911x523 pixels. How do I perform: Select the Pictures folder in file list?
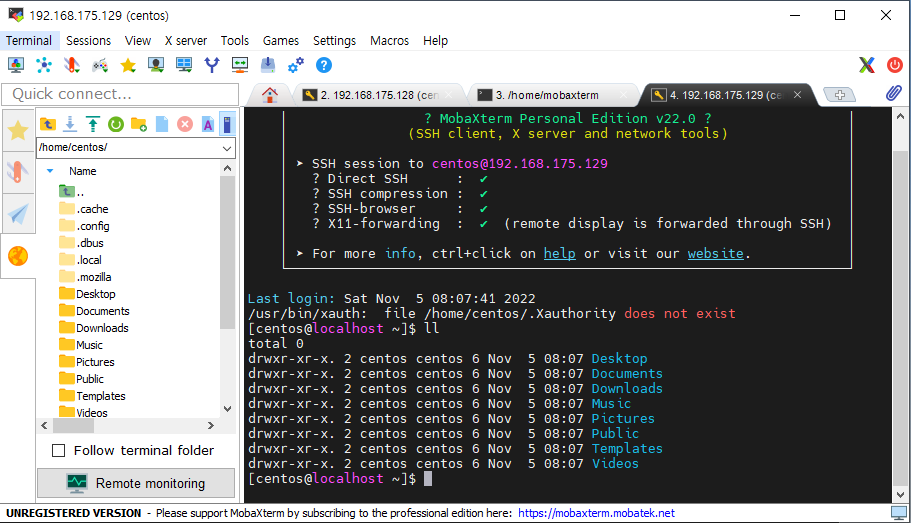pos(87,362)
